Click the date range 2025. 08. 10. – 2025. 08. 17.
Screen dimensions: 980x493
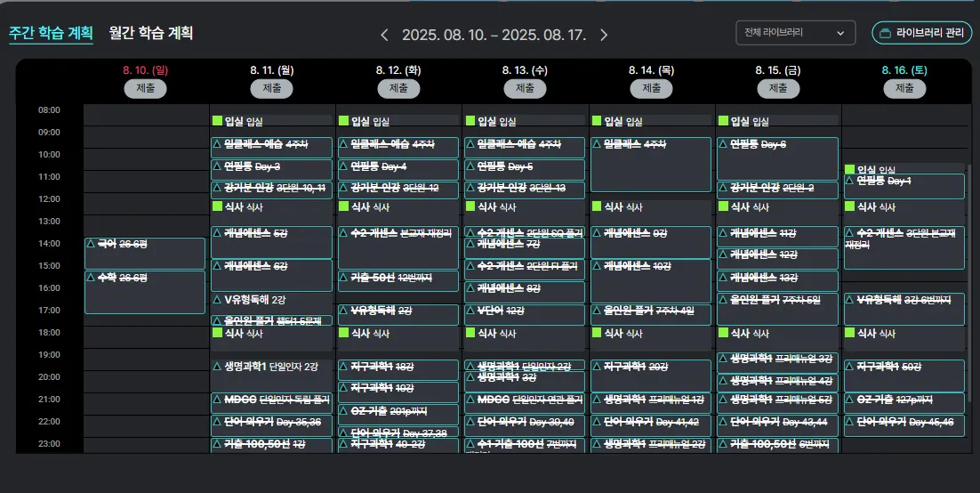click(494, 35)
